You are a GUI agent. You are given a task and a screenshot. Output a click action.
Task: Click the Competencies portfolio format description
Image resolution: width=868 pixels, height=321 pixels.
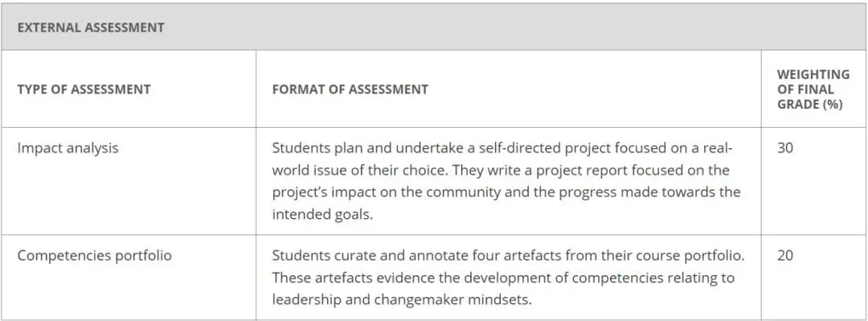coord(508,278)
